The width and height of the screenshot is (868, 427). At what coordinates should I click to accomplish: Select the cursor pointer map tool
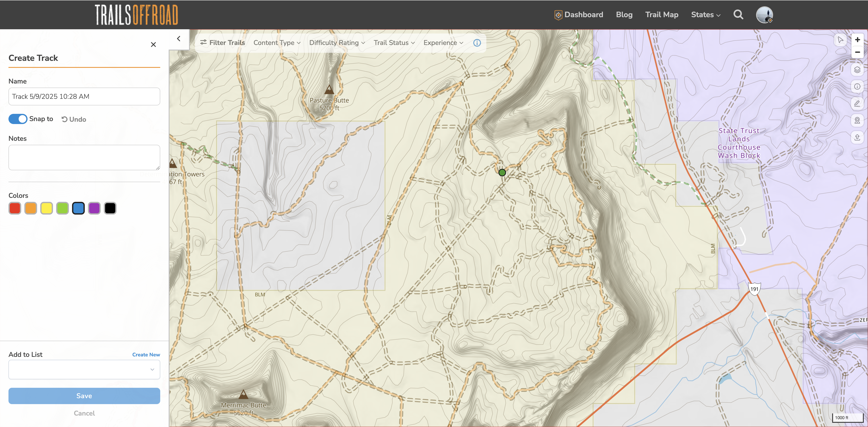[840, 40]
